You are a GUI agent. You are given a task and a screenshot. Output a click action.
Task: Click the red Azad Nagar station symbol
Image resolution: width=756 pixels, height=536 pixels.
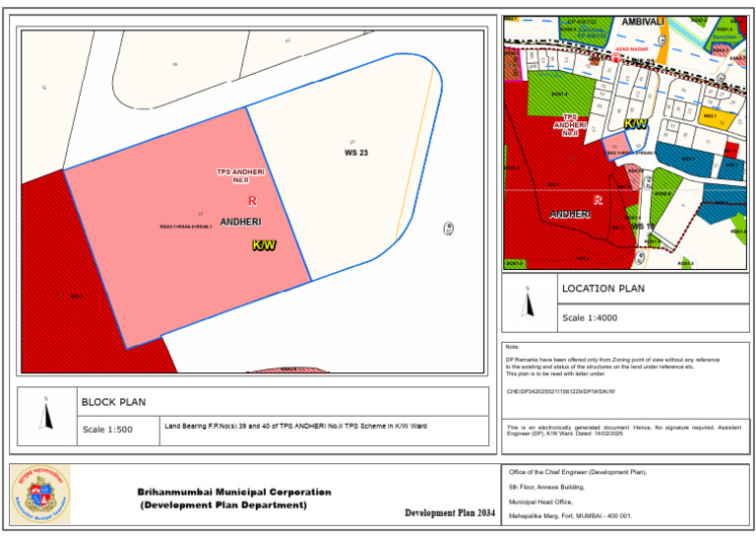pyautogui.click(x=615, y=58)
